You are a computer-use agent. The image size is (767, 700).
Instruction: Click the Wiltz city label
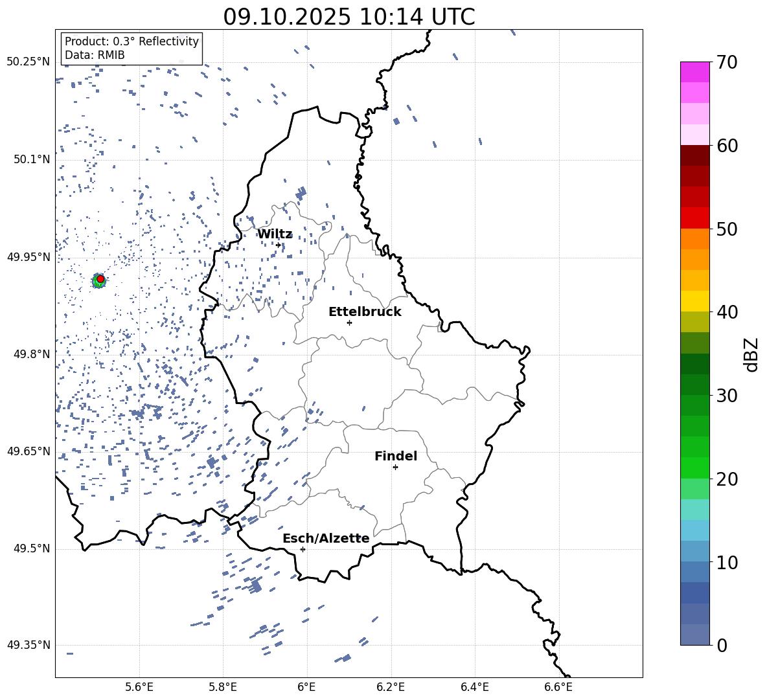[275, 234]
